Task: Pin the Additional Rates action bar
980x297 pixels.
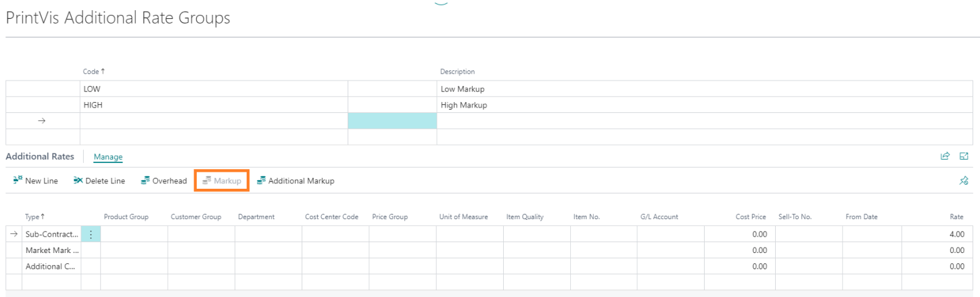Action: point(964,181)
